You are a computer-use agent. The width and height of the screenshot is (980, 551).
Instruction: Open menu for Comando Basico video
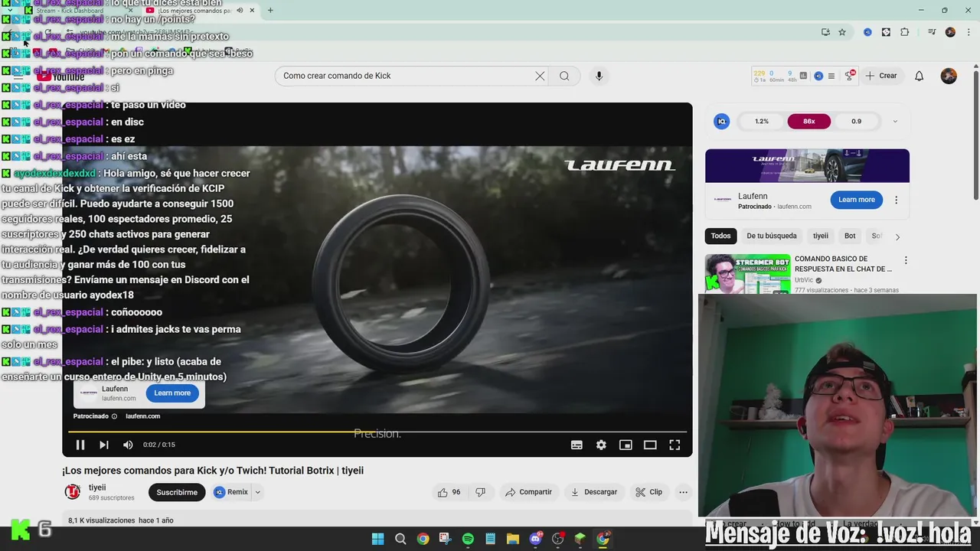[906, 260]
